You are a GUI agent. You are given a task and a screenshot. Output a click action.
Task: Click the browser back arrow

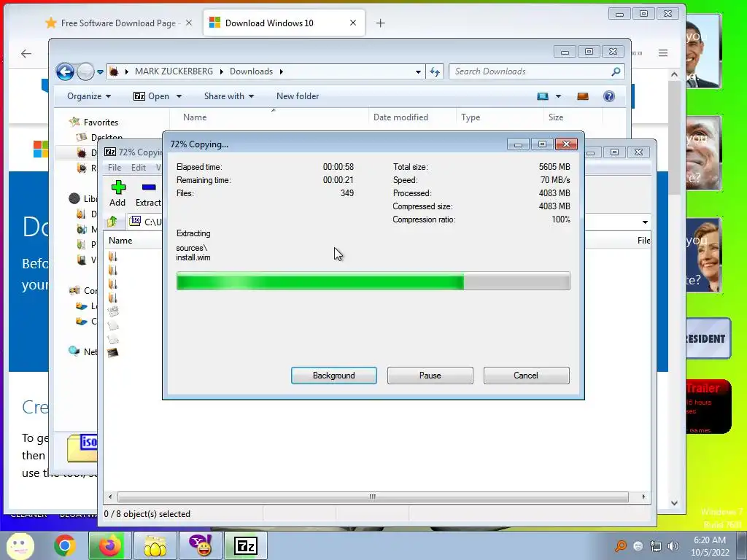[26, 53]
